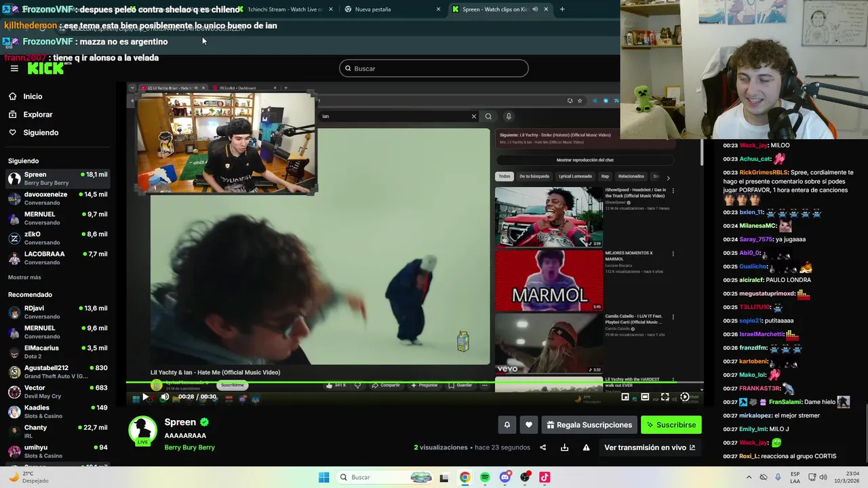The height and width of the screenshot is (488, 868).
Task: Enable picture-in-picture mini player
Action: [625, 397]
